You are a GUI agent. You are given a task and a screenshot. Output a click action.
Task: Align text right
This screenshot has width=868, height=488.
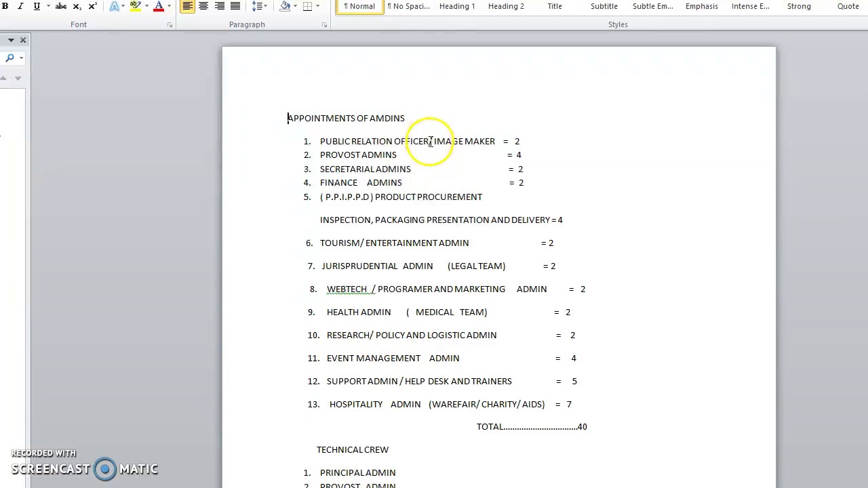coord(219,6)
